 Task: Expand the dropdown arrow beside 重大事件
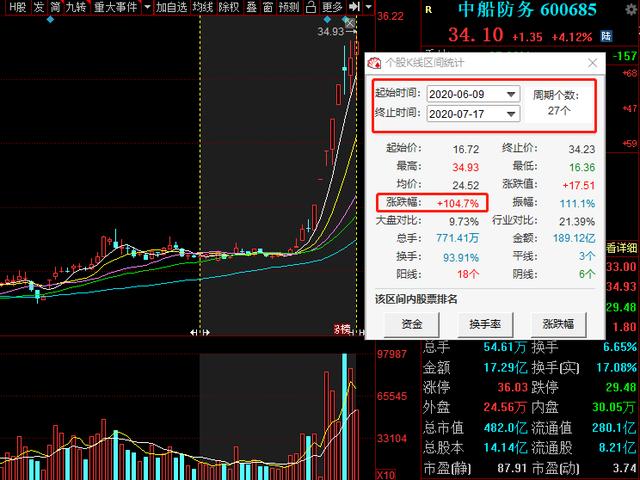[147, 7]
